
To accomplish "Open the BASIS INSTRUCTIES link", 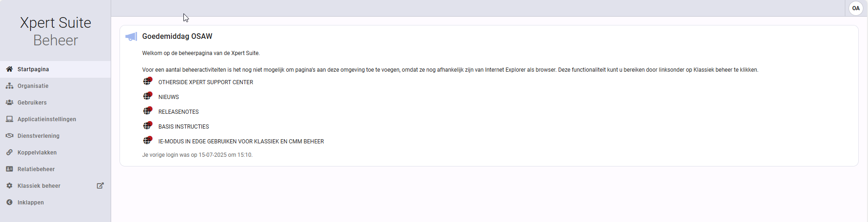I will [183, 127].
